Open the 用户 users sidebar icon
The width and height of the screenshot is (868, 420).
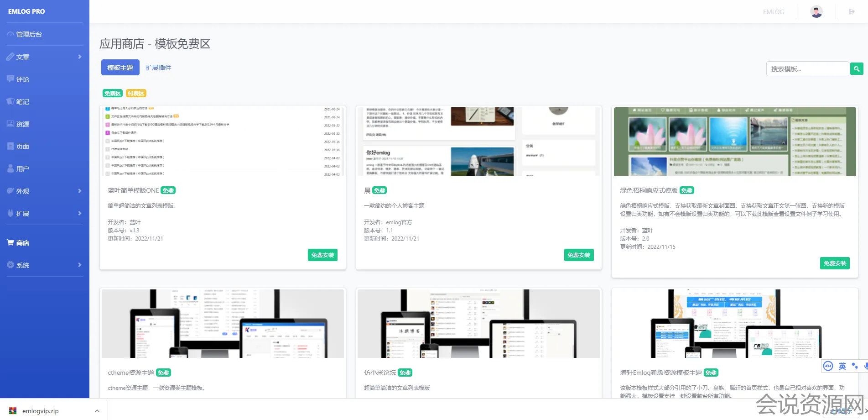tap(10, 169)
